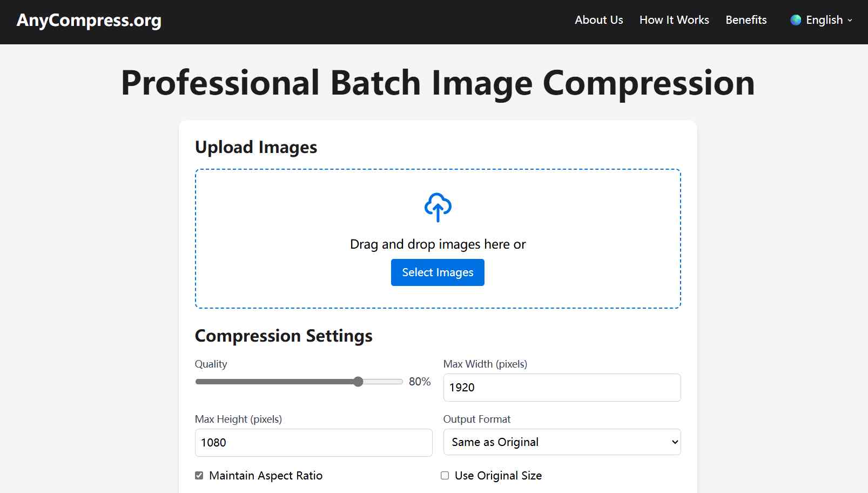Viewport: 868px width, 493px height.
Task: Focus the Max Width pixels field
Action: (x=561, y=388)
